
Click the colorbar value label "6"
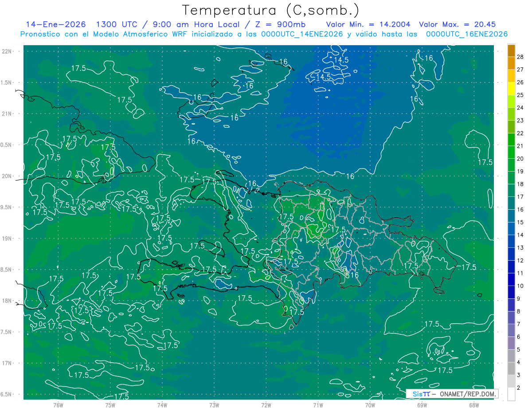tap(519, 337)
